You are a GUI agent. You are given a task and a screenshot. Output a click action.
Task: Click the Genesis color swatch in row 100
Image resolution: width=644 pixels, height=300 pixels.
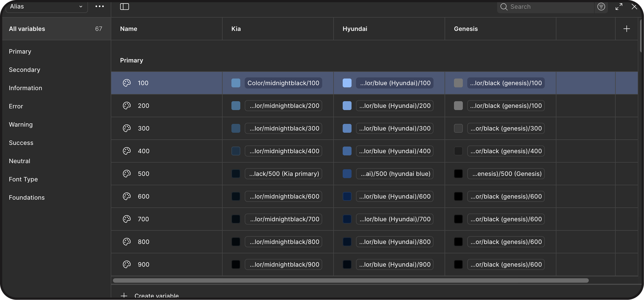(458, 83)
